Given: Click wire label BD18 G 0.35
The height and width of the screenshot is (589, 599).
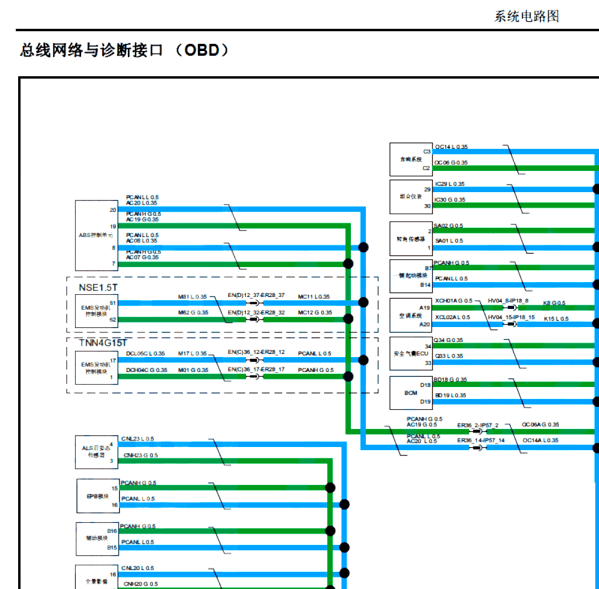Looking at the screenshot, I should click(x=450, y=380).
